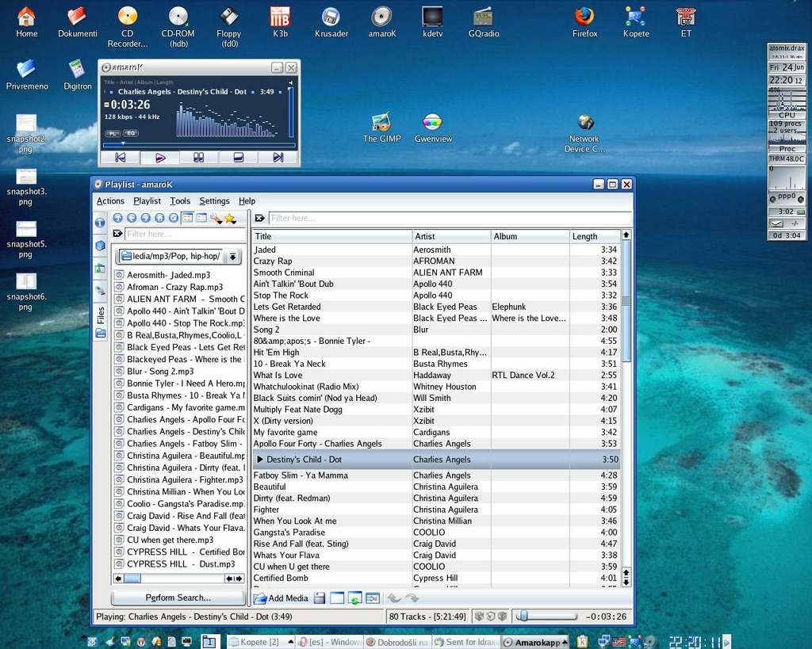Viewport: 812px width, 649px height.
Task: Switch file browser to short view
Action: point(187,219)
